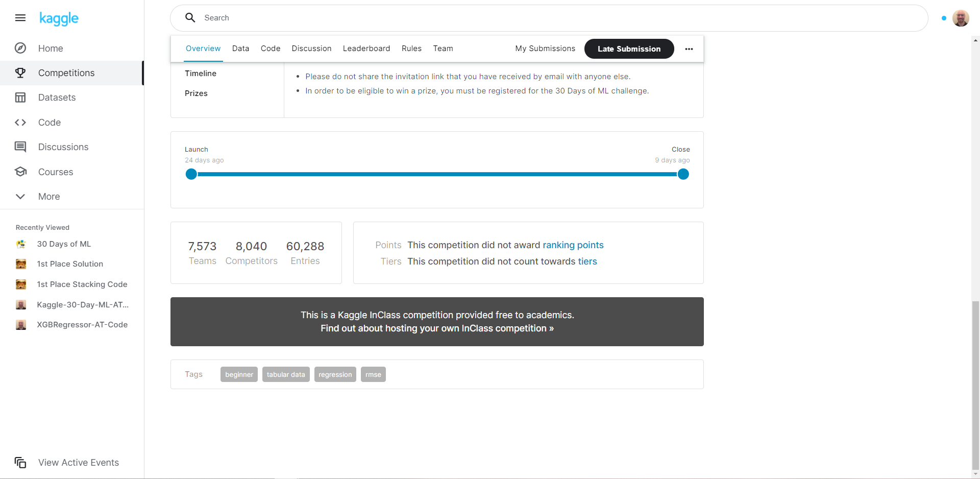
Task: Click the rmse tag
Action: (x=373, y=374)
